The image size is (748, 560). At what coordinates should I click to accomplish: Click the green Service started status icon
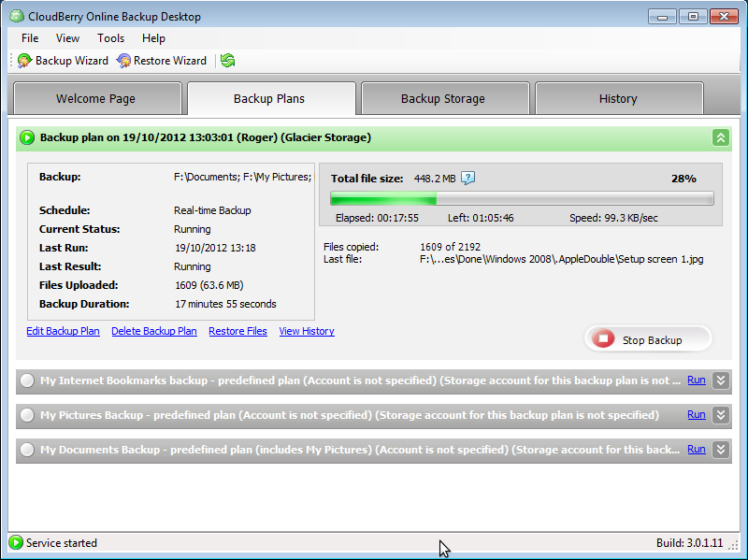point(16,543)
